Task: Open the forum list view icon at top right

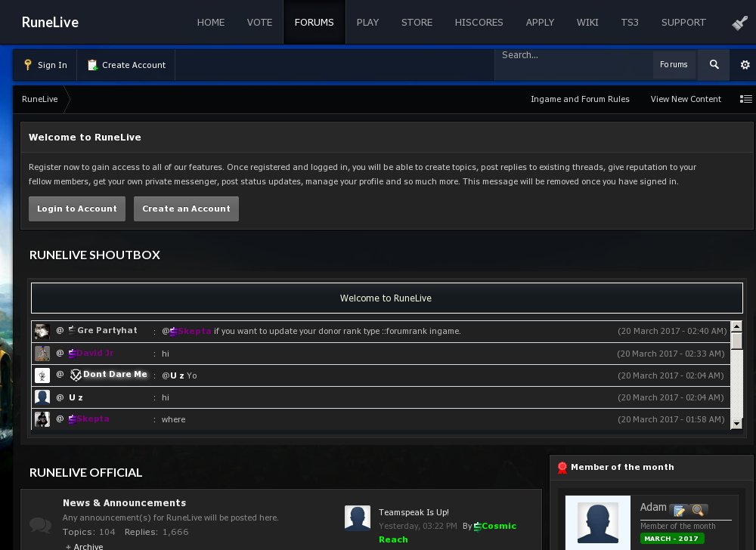Action: coord(746,99)
